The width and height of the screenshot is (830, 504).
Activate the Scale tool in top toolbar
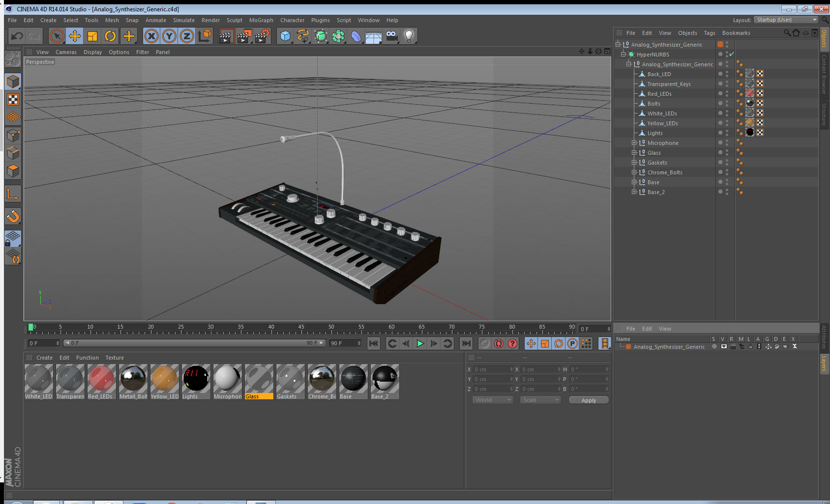92,36
